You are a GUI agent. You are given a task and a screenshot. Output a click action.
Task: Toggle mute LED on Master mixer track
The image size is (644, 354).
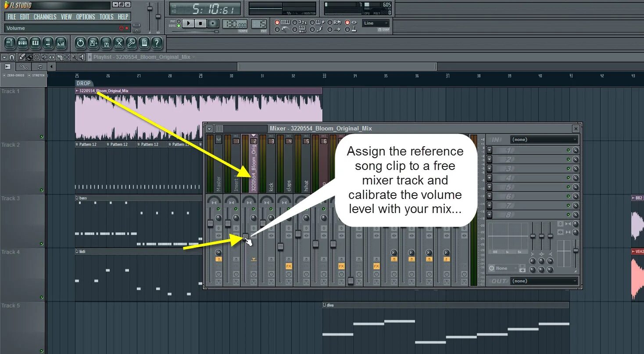pyautogui.click(x=219, y=209)
